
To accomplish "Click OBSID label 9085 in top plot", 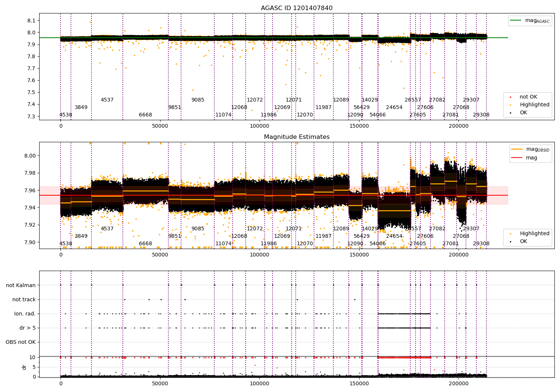I will [x=198, y=100].
